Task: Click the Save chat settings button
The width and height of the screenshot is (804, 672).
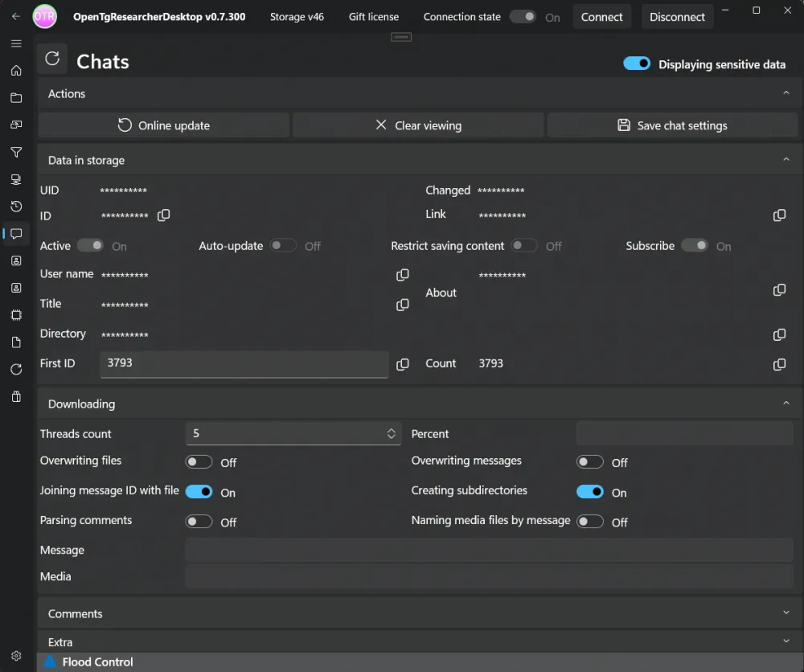Action: [x=672, y=125]
